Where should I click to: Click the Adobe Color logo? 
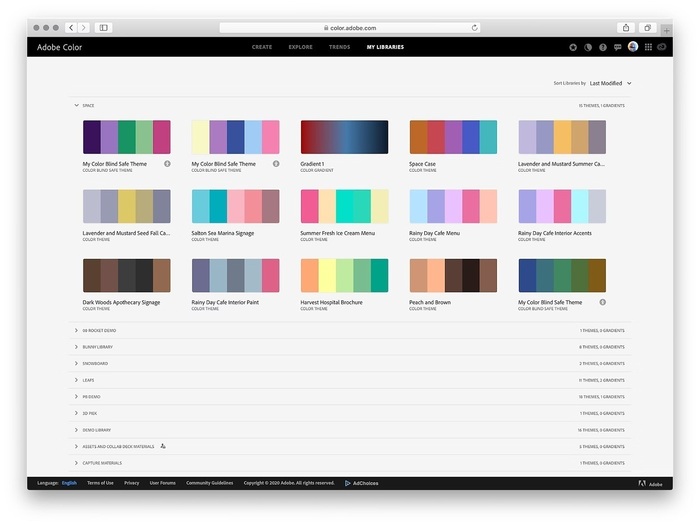click(59, 47)
